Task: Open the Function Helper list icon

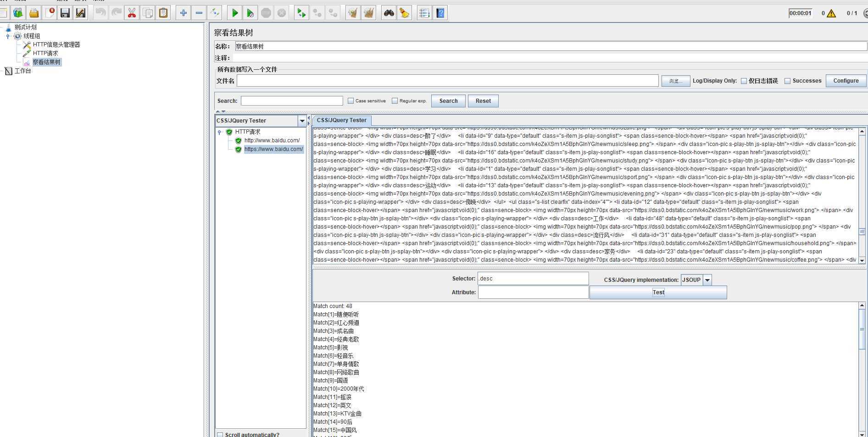Action: tap(424, 13)
